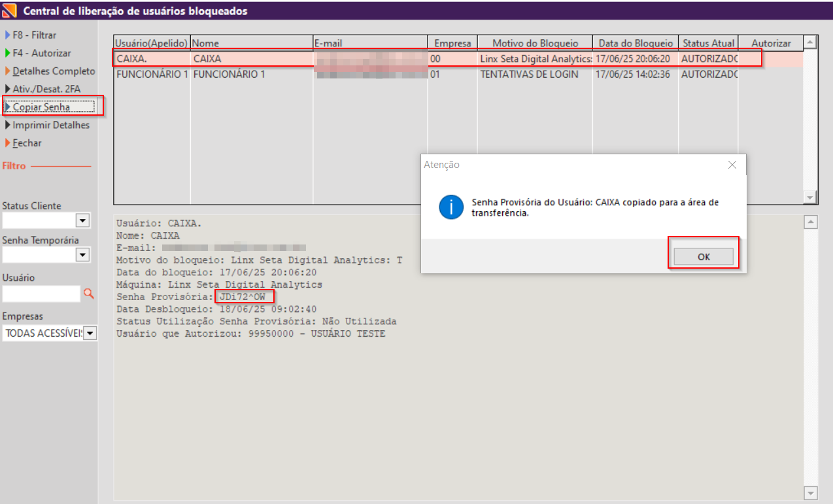The height and width of the screenshot is (504, 833).
Task: Open the Senha Temporária dropdown
Action: [x=82, y=255]
